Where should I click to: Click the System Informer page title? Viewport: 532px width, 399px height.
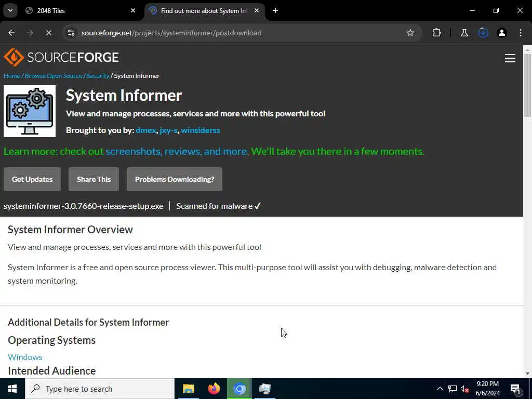click(124, 96)
